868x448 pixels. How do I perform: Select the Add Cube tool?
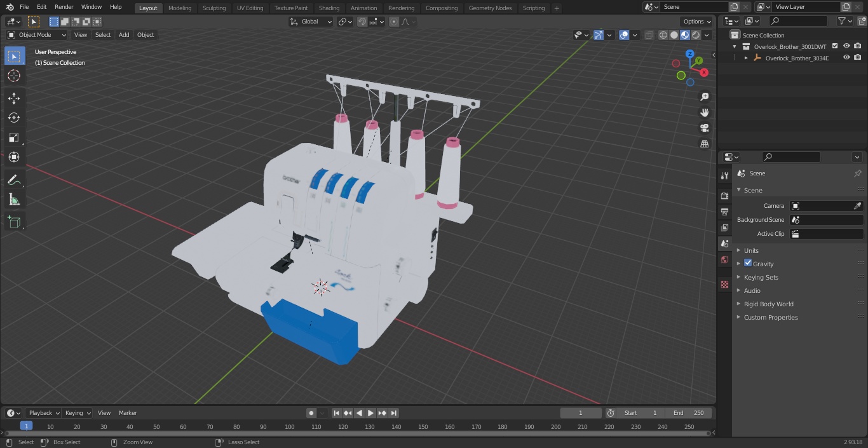(x=15, y=222)
